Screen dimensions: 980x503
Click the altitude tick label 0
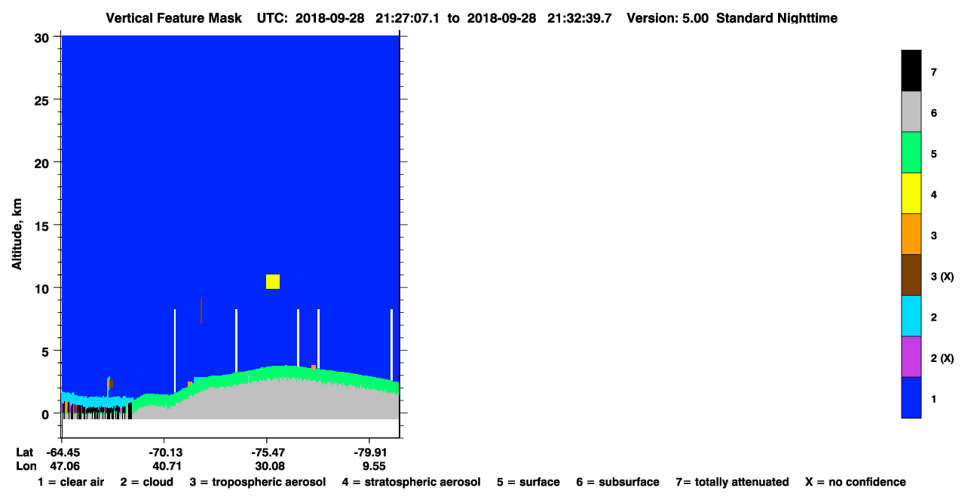tap(47, 413)
